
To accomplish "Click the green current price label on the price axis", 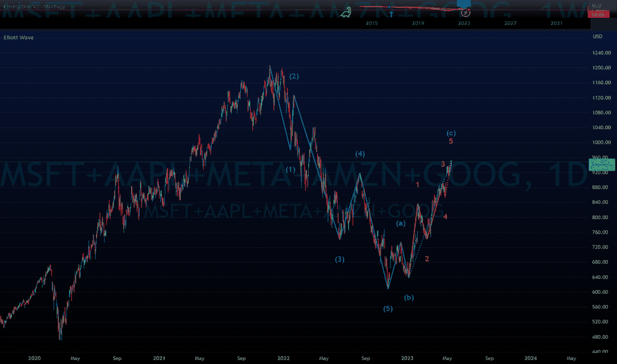I will [602, 165].
